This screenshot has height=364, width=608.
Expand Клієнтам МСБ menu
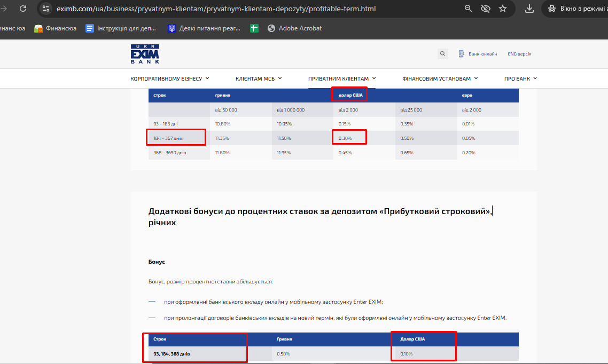click(x=259, y=78)
